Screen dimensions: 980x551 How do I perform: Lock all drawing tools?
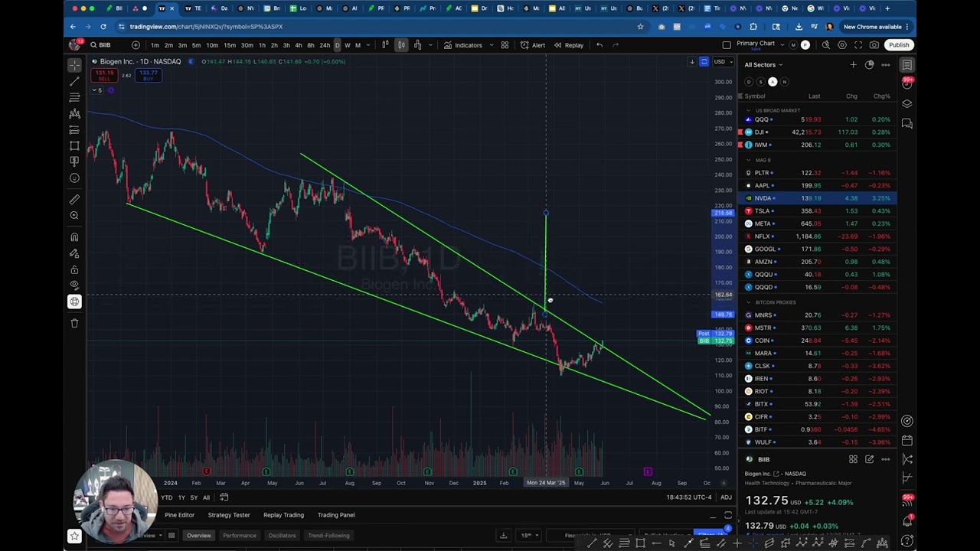coord(74,269)
